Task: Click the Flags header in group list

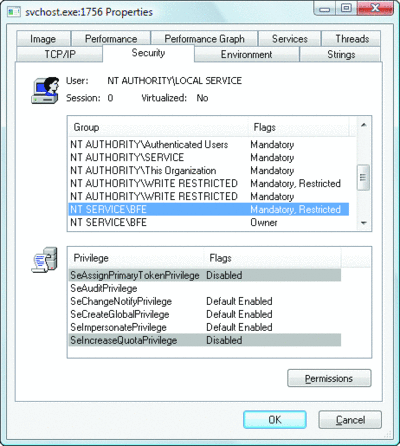Action: 299,127
